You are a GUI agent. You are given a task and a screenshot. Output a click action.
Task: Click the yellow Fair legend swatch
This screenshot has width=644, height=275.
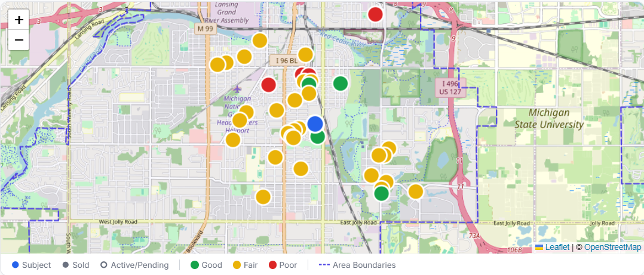coord(237,265)
